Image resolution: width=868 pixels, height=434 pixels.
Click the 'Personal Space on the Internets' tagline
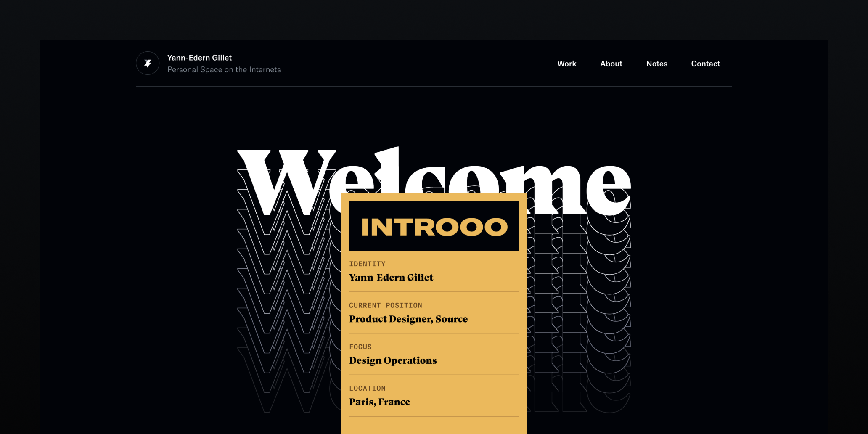coord(224,70)
